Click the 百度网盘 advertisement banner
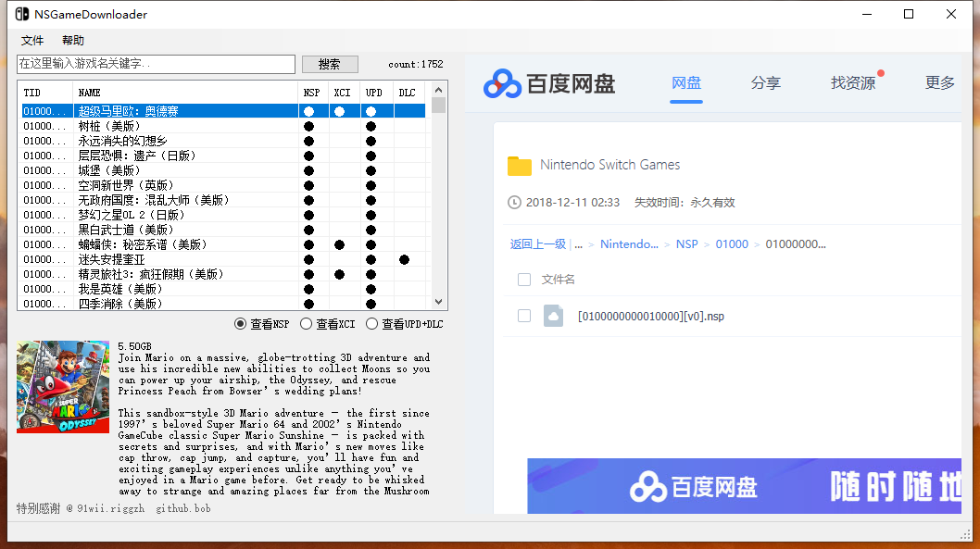This screenshot has height=549, width=980. (x=745, y=487)
